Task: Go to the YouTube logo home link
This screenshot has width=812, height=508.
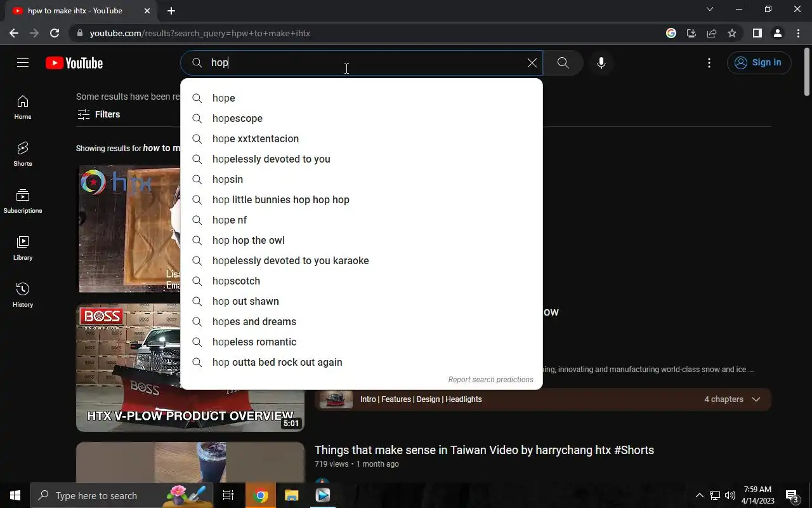Action: pos(74,63)
